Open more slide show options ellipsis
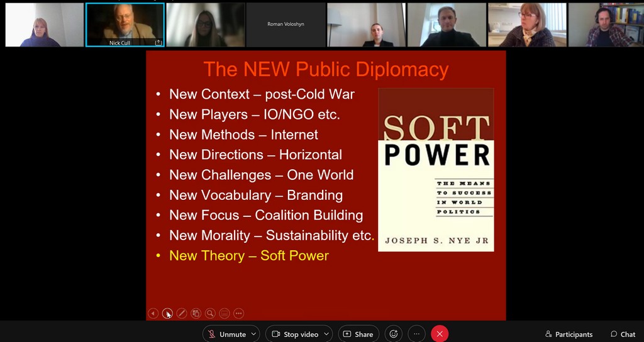 [238, 313]
